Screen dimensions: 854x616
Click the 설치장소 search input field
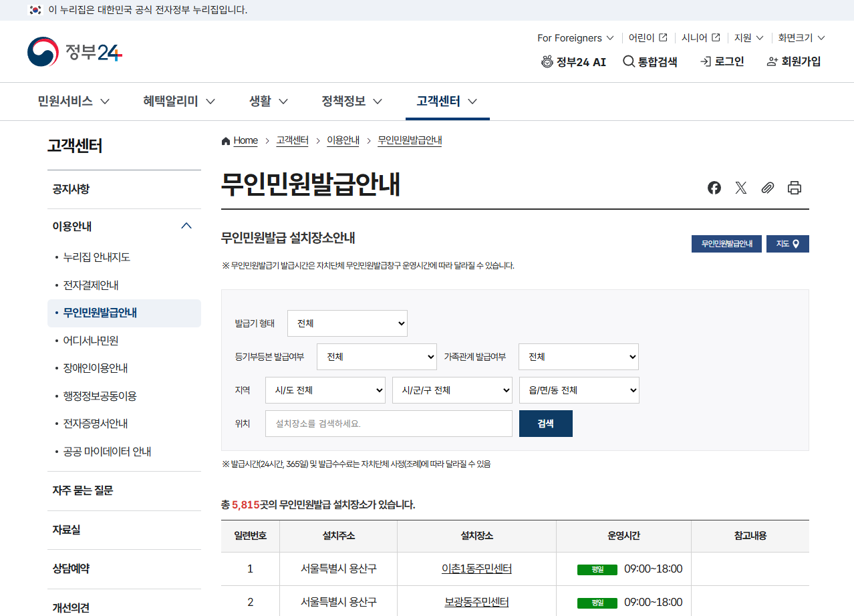(388, 424)
